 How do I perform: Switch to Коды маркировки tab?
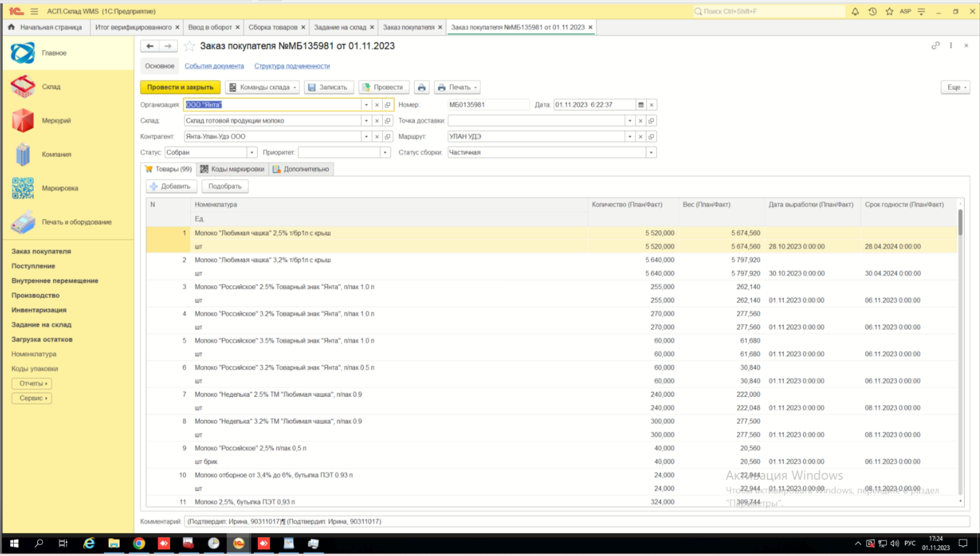[x=232, y=169]
